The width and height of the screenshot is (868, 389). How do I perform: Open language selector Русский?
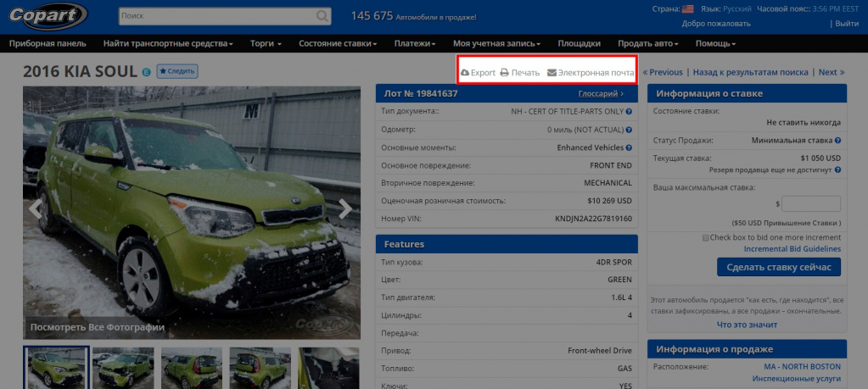[737, 8]
